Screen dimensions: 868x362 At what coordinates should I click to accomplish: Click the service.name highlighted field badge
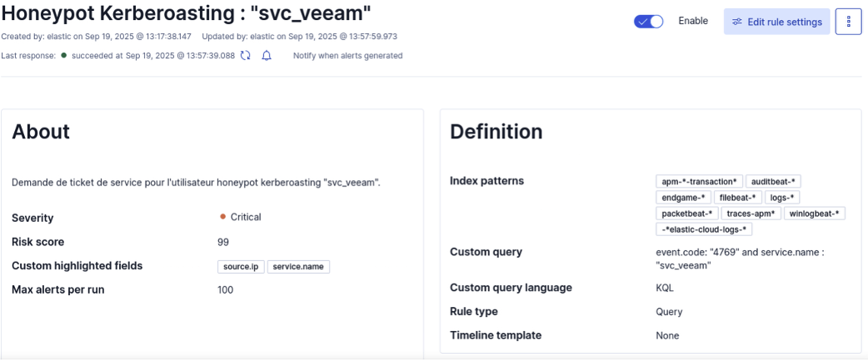pyautogui.click(x=299, y=267)
